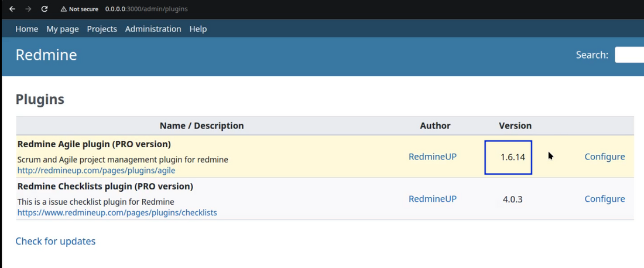Image resolution: width=644 pixels, height=268 pixels.
Task: Select the Redmine Agile plugin (PRO version) title
Action: pos(94,144)
